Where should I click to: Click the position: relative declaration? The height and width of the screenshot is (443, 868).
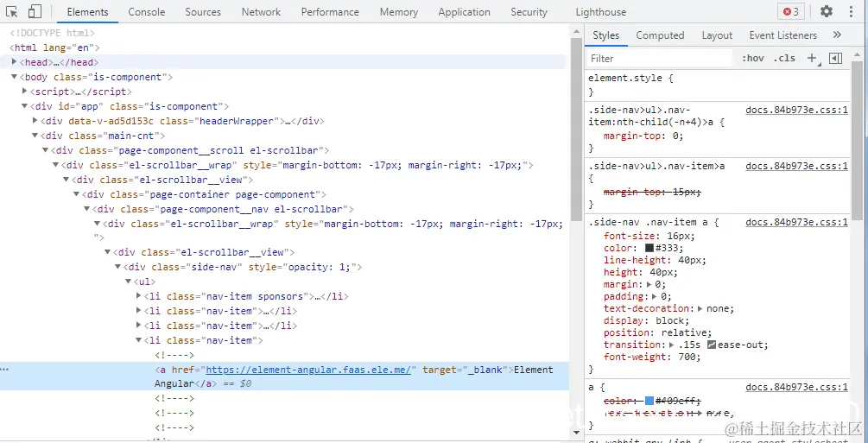click(658, 332)
